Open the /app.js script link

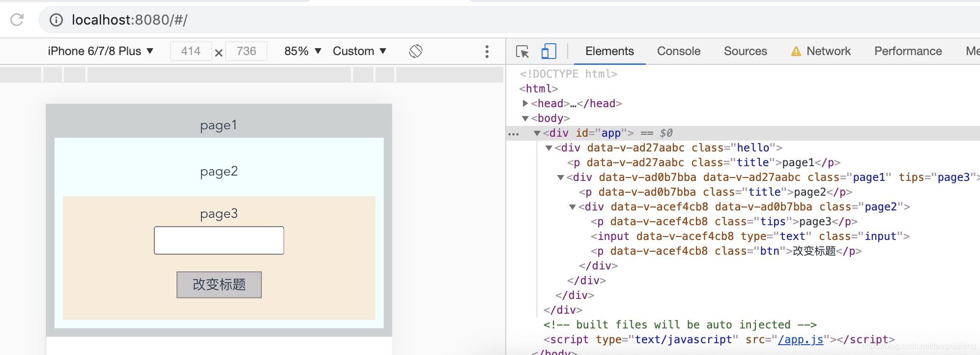[x=800, y=340]
